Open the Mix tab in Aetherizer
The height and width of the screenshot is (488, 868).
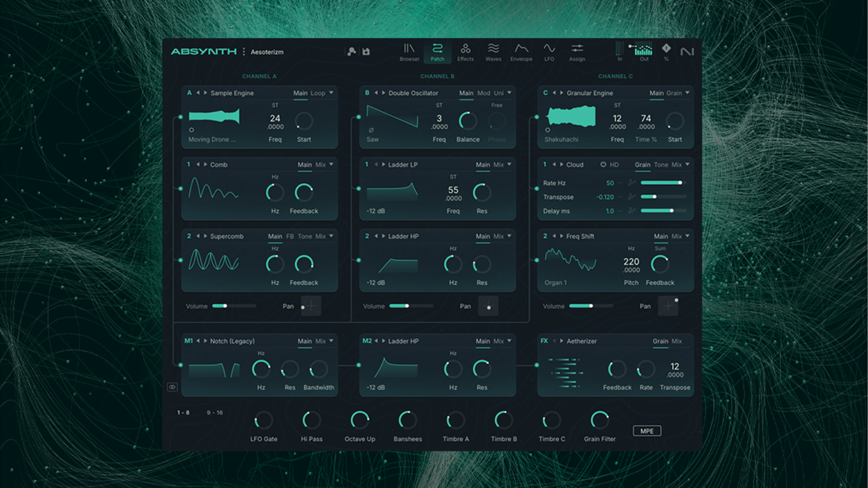(x=676, y=341)
